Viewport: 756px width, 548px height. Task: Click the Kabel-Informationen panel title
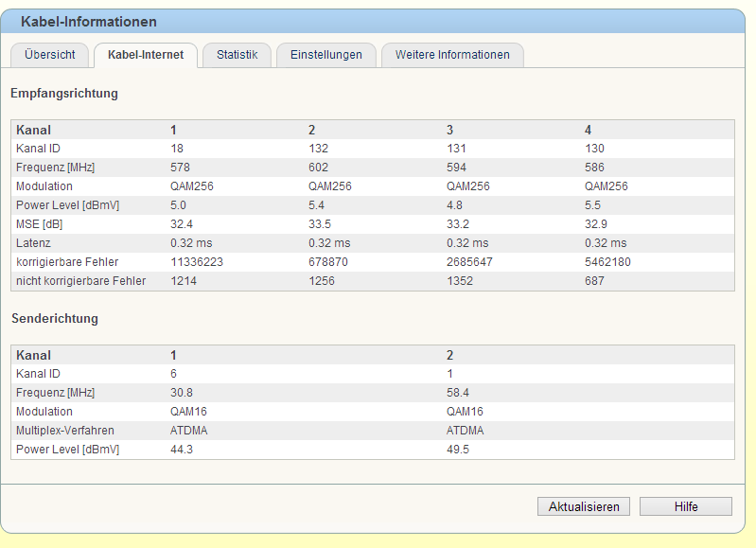coord(89,22)
